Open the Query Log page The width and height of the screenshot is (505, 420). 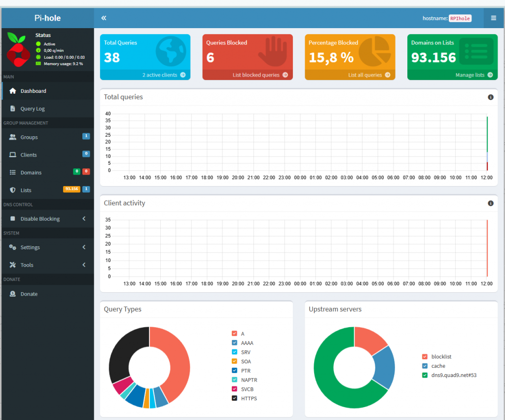pos(47,109)
